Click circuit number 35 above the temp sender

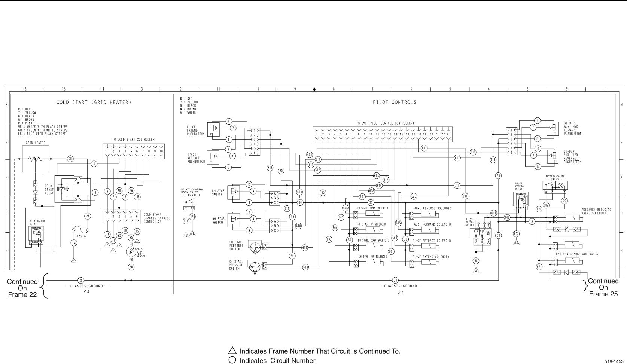(131, 238)
